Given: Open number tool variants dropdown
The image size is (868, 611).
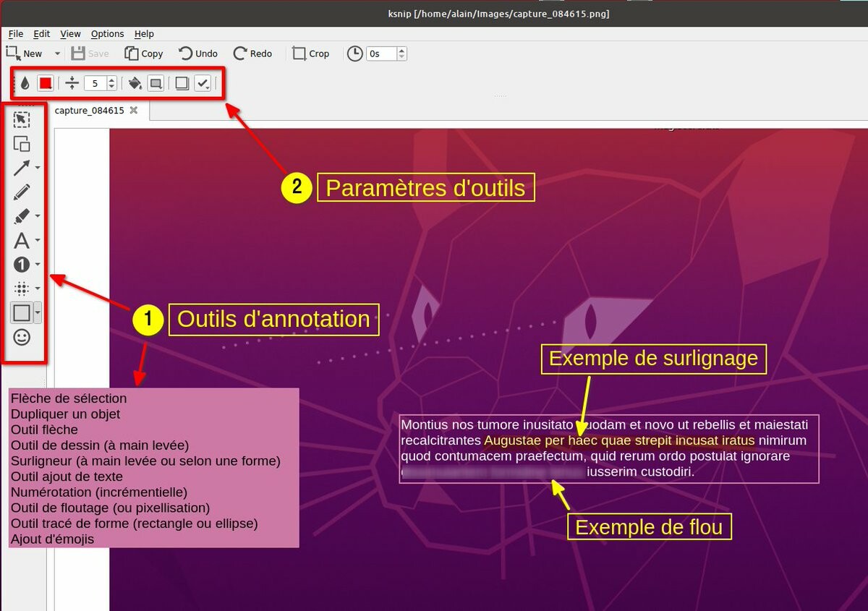Looking at the screenshot, I should click(38, 264).
